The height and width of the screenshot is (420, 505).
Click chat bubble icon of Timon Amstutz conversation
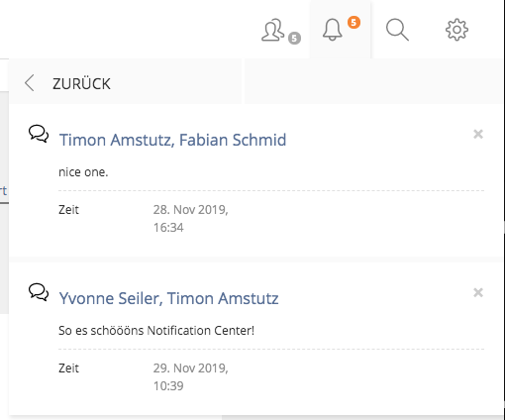[39, 134]
